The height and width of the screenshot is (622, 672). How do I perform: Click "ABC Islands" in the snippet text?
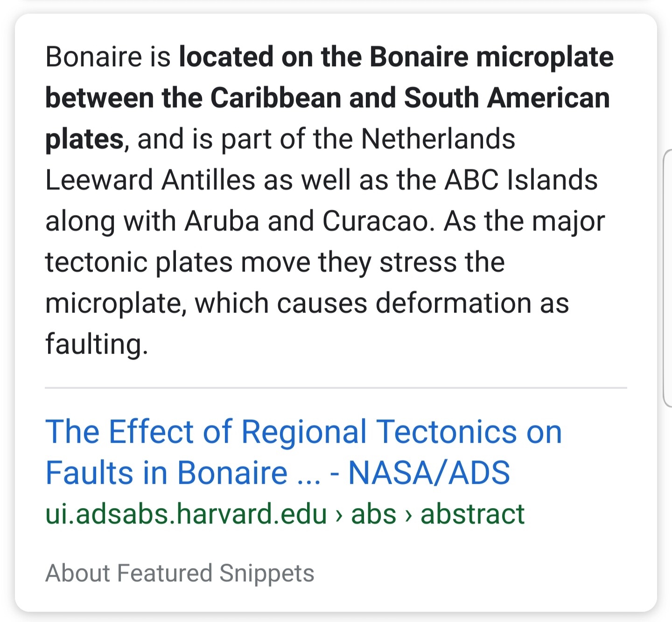pos(521,180)
